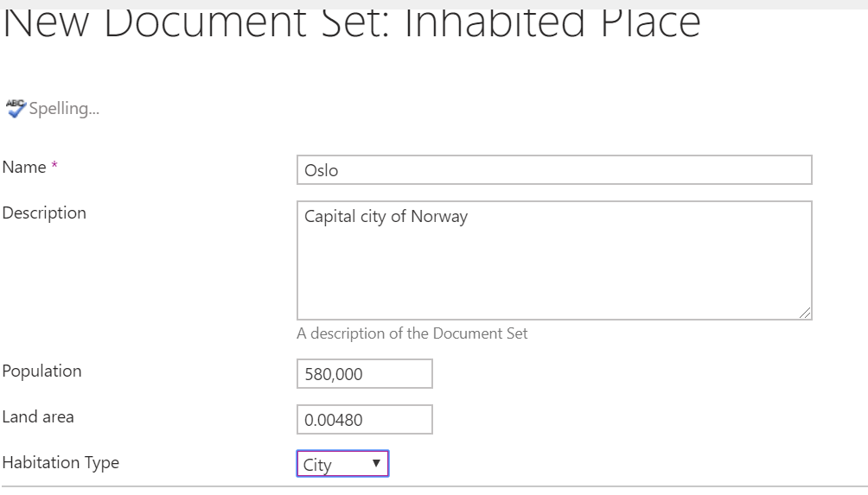Click the required asterisk beside Name

54,165
